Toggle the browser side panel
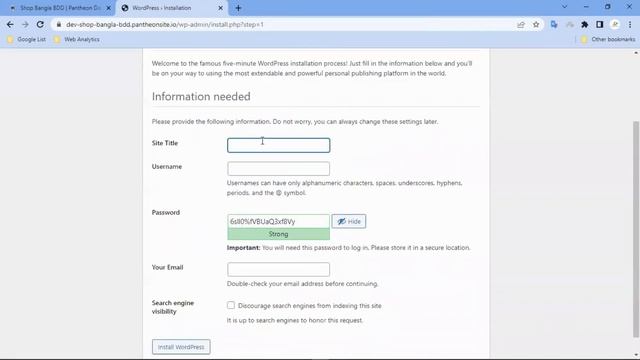Image resolution: width=640 pixels, height=360 pixels. click(x=600, y=24)
